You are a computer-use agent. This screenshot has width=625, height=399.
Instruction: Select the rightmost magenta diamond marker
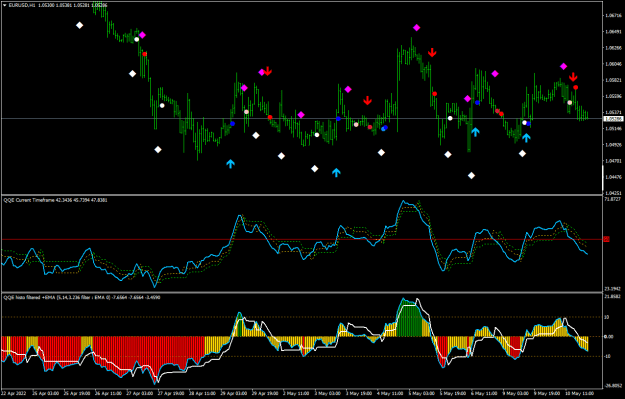[x=563, y=67]
